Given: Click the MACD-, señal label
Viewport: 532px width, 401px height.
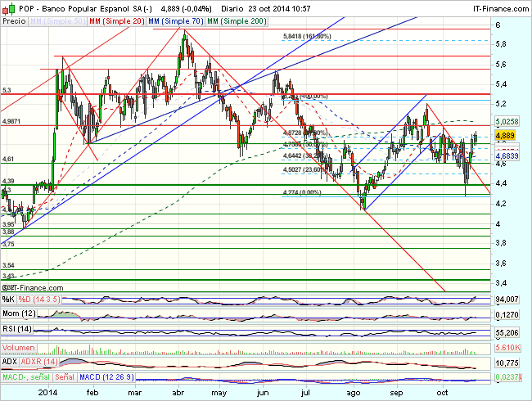Looking at the screenshot, I should click(26, 377).
